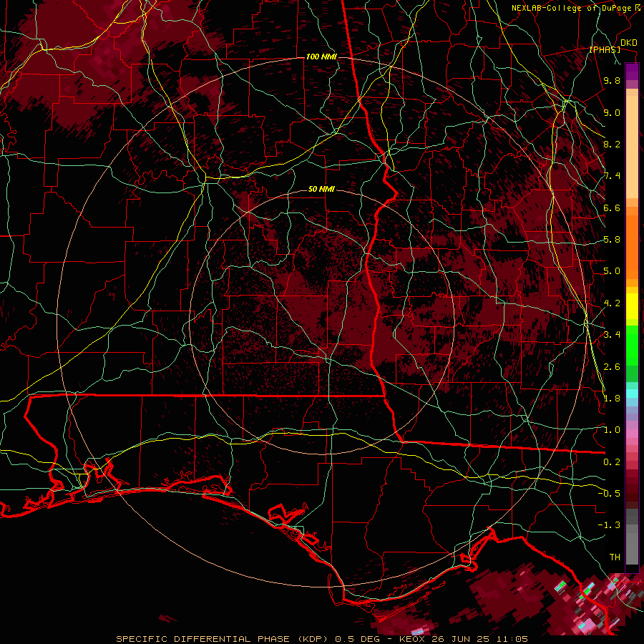Click the 5.8 scale value
The height and width of the screenshot is (644, 644).
click(x=612, y=240)
